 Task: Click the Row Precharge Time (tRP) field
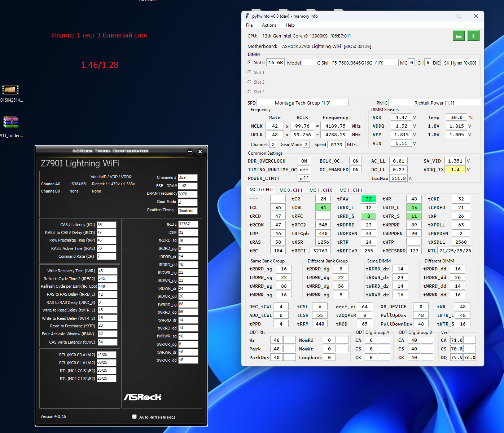coord(106,240)
